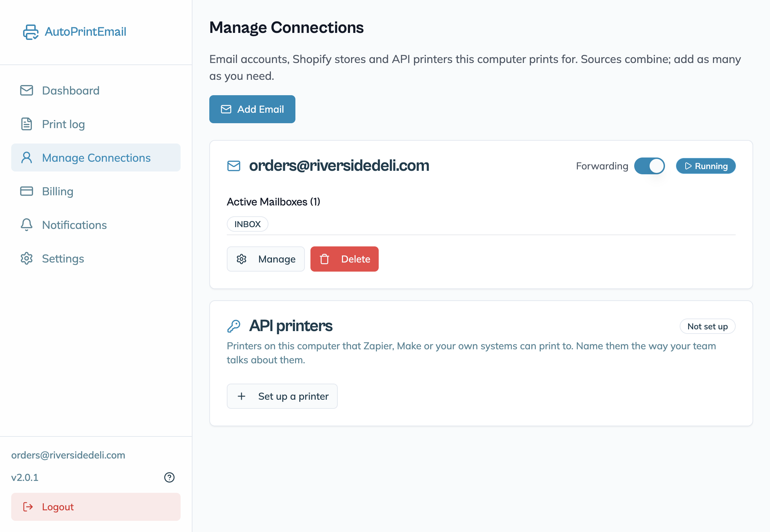Click the Manage button for the email account
770x532 pixels.
coord(266,259)
